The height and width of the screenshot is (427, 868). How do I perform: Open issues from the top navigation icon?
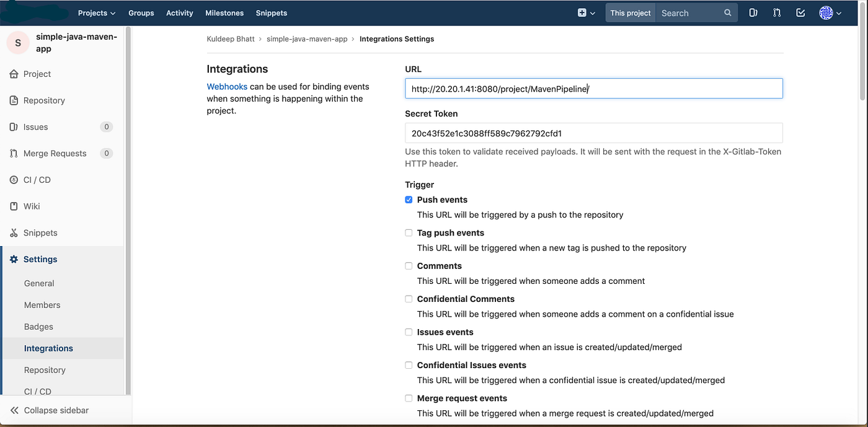tap(753, 12)
